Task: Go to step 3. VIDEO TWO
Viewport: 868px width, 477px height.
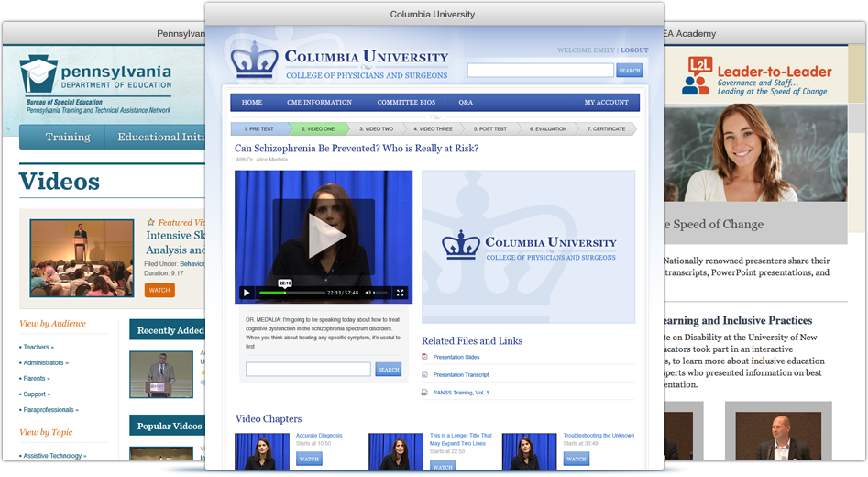Action: point(377,129)
